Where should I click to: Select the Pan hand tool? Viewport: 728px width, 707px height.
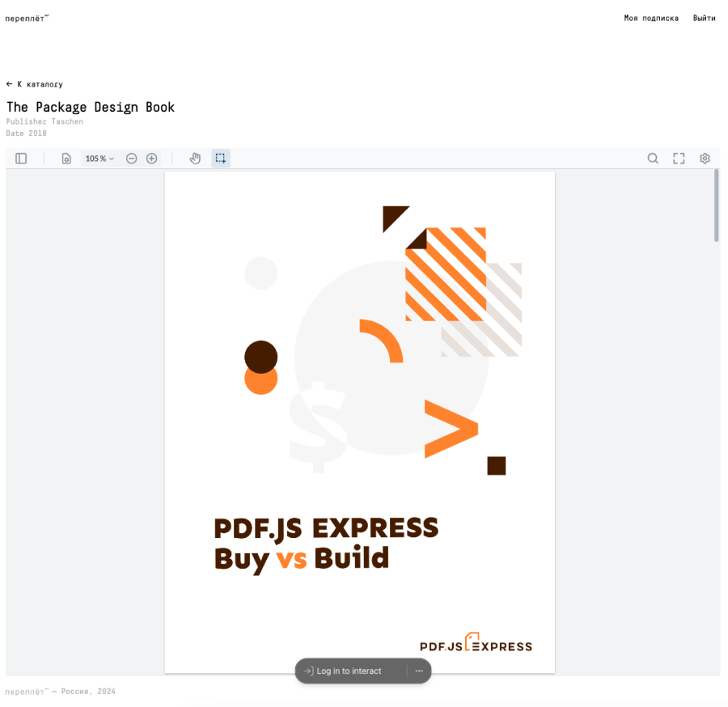click(195, 159)
